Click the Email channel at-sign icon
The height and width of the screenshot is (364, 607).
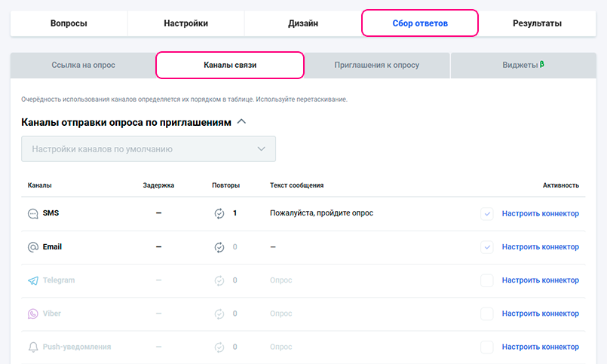tap(33, 247)
